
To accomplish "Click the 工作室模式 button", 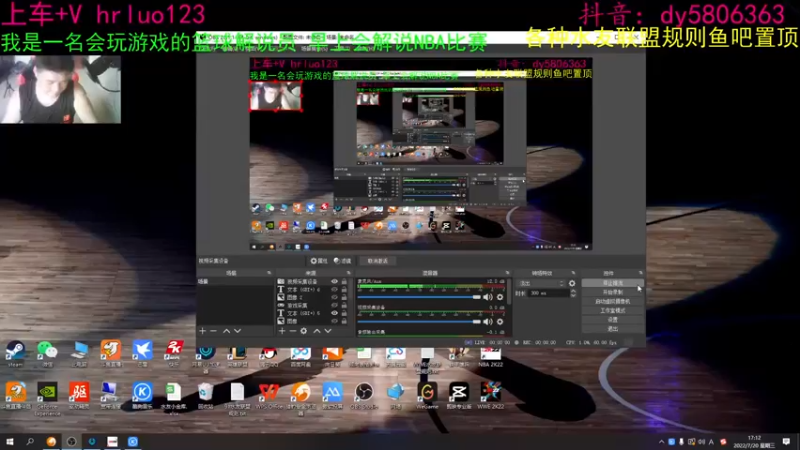I will [x=612, y=311].
